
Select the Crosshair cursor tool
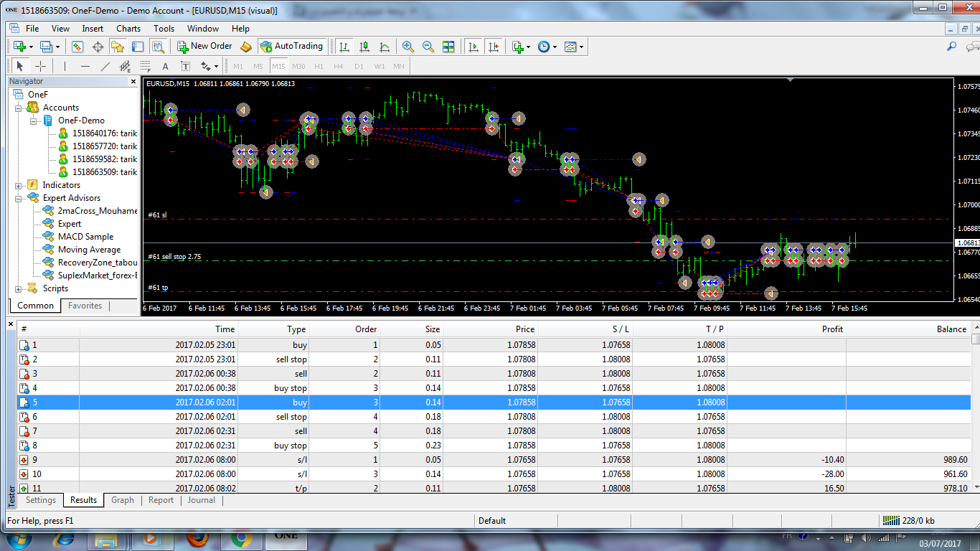(x=41, y=66)
